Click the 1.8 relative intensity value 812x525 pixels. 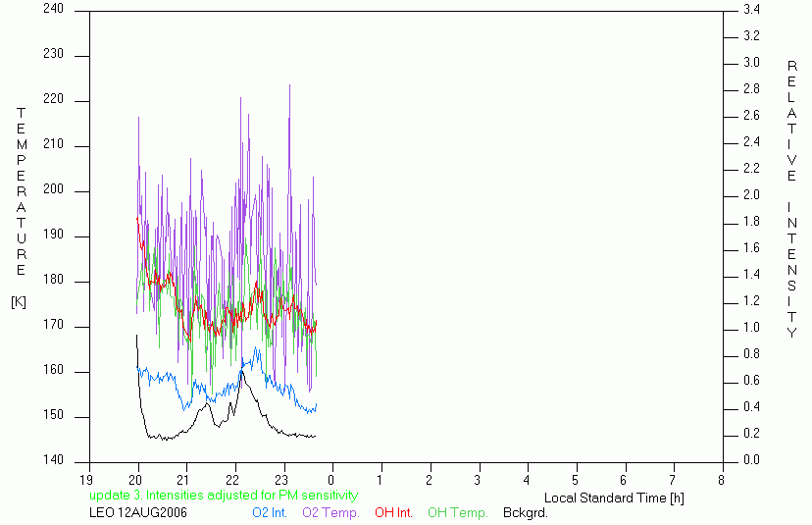pyautogui.click(x=751, y=222)
